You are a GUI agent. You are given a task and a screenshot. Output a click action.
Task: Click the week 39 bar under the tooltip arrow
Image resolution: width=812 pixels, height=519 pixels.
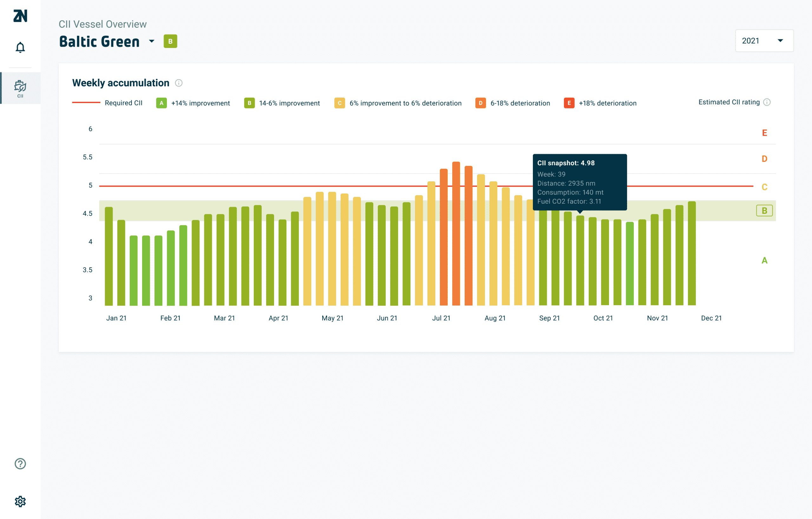point(580,260)
